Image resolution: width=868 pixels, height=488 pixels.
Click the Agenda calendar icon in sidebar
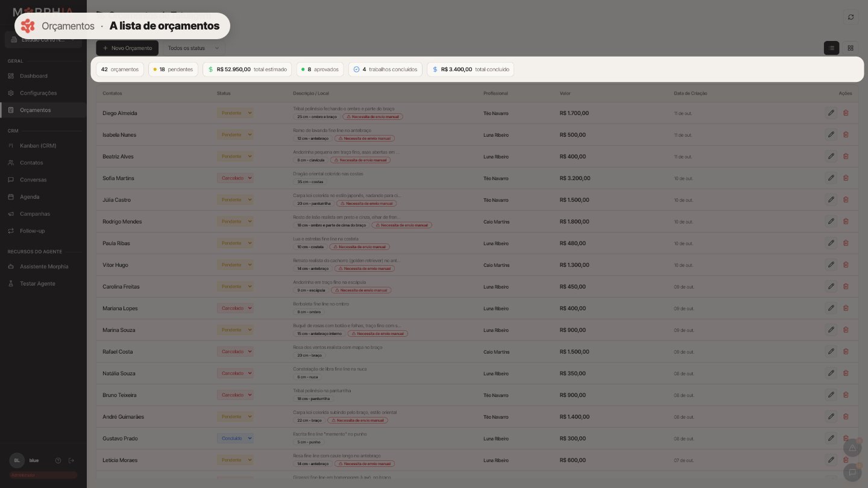click(x=11, y=197)
